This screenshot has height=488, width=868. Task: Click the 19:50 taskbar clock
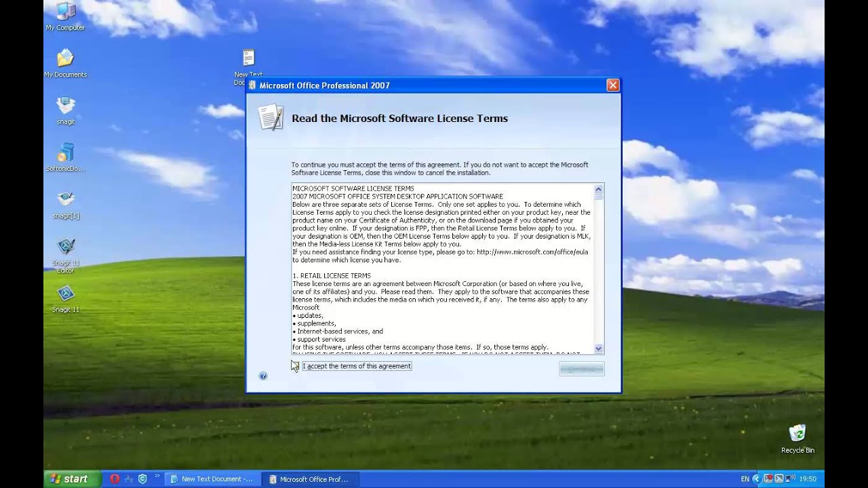click(x=807, y=479)
